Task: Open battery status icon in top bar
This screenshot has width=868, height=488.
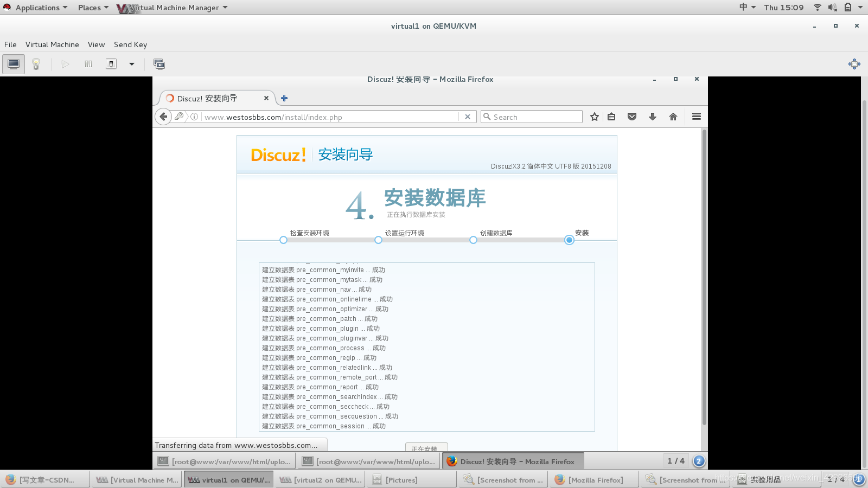Action: pyautogui.click(x=848, y=7)
